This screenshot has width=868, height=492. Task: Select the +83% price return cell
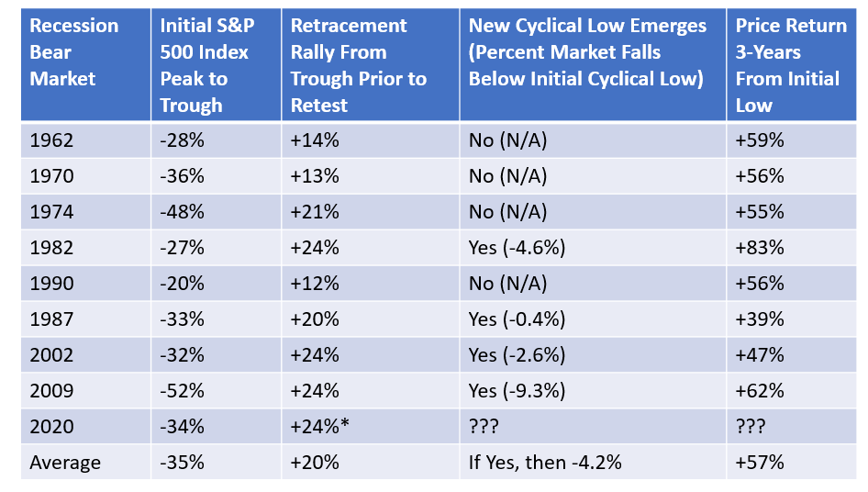coord(760,248)
